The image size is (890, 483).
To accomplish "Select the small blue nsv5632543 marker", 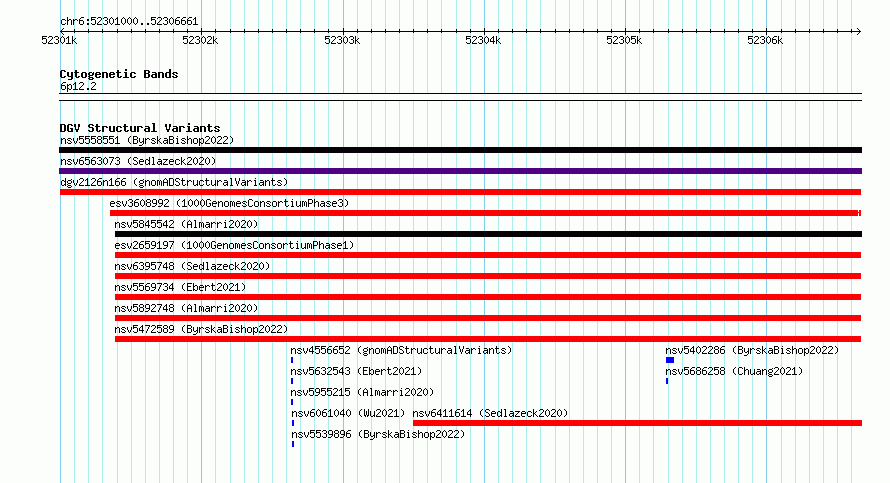I will pos(292,381).
